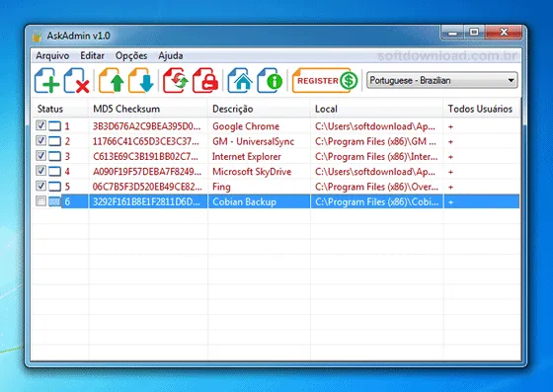
Task: Open the Editar menu
Action: pyautogui.click(x=92, y=55)
